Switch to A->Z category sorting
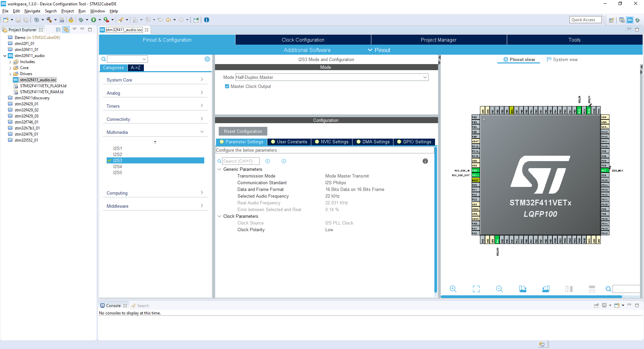Screen dimensions: 644x349 [136, 68]
